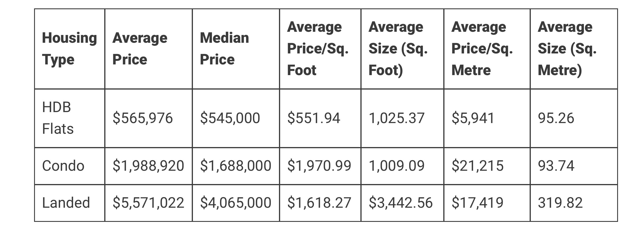Select the 319.82 sq. metre cell
This screenshot has height=234, width=644.
[560, 203]
